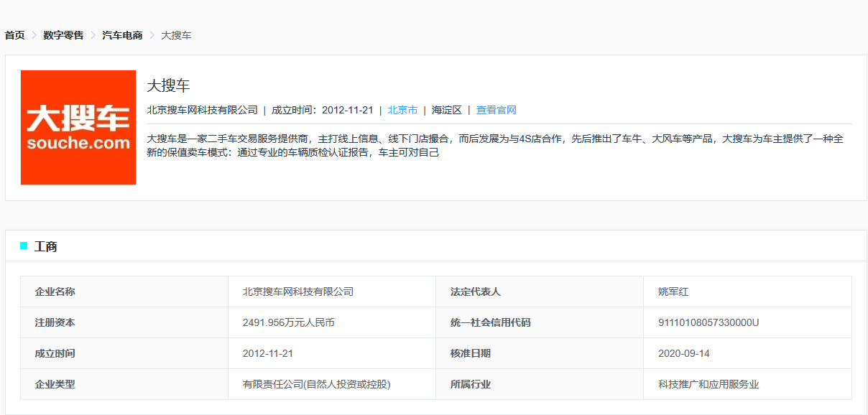Select company name 北京搜车网科技有限公司 in header
Image resolution: width=868 pixels, height=415 pixels.
click(x=204, y=110)
